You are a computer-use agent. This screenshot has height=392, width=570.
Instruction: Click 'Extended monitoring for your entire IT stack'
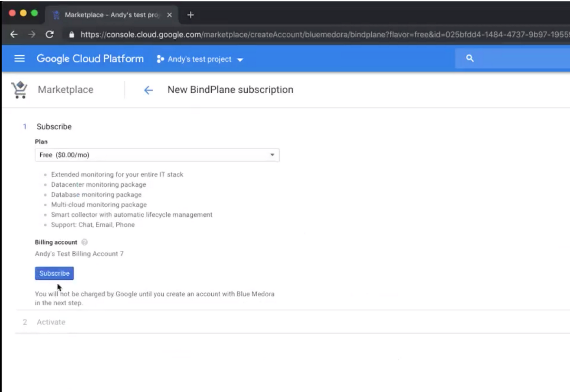click(117, 174)
